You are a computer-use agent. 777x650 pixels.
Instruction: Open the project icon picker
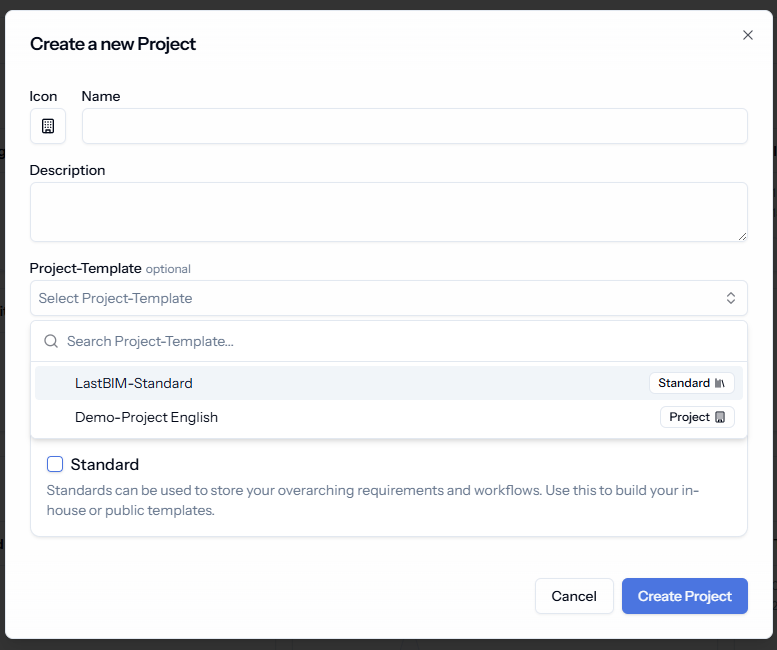[x=48, y=126]
